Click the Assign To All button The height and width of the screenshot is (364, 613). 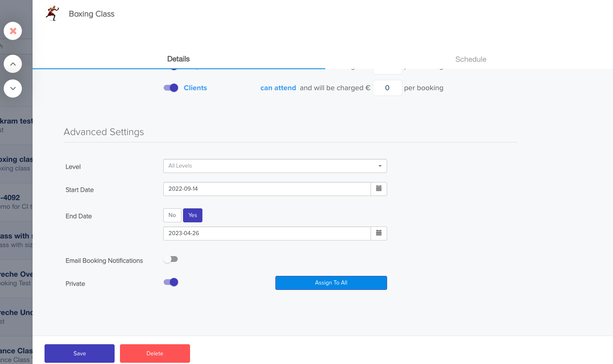pyautogui.click(x=331, y=283)
